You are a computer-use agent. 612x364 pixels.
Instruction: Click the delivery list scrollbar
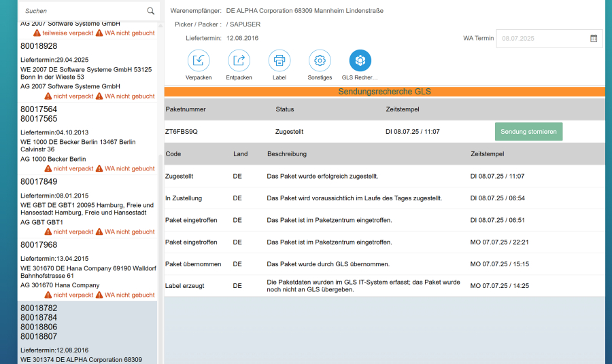(x=160, y=258)
